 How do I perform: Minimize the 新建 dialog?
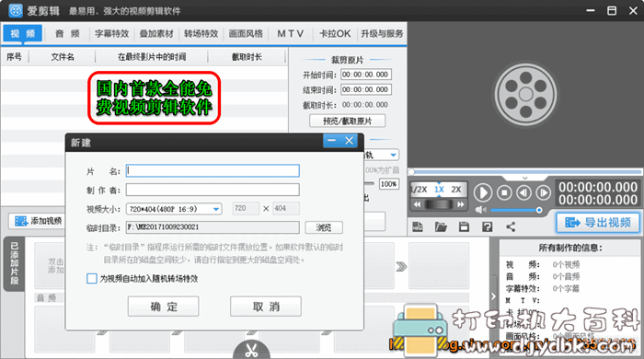pyautogui.click(x=331, y=141)
